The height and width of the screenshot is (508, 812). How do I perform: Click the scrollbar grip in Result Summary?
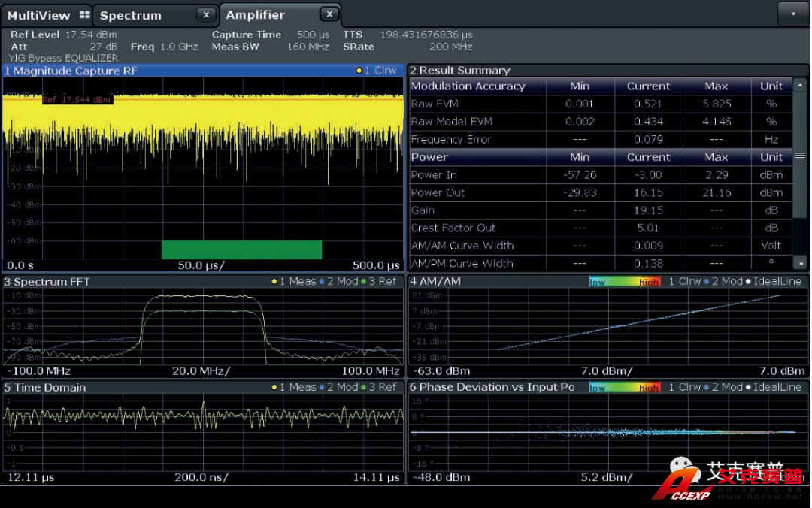tap(800, 157)
